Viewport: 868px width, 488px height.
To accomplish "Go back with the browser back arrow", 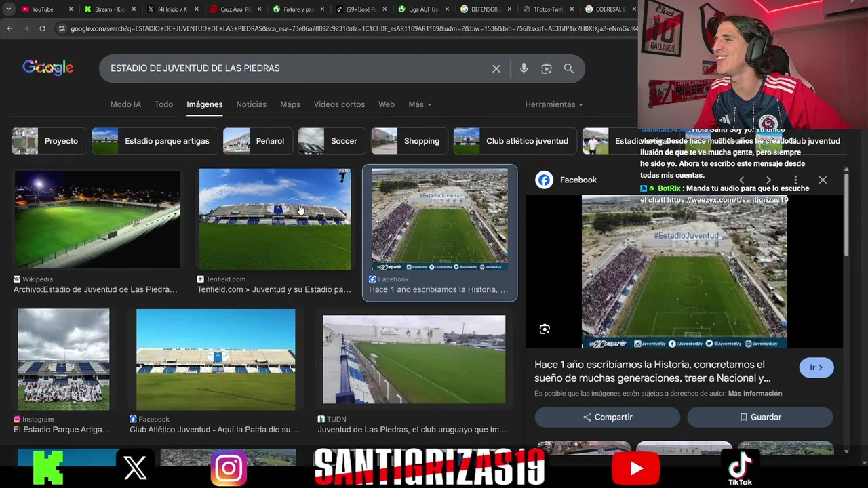I will 9,28.
